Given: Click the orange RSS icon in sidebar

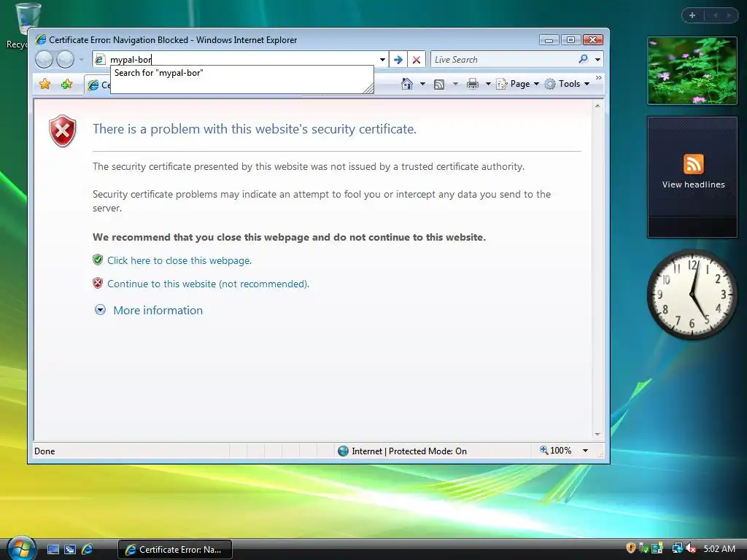Looking at the screenshot, I should [x=693, y=164].
